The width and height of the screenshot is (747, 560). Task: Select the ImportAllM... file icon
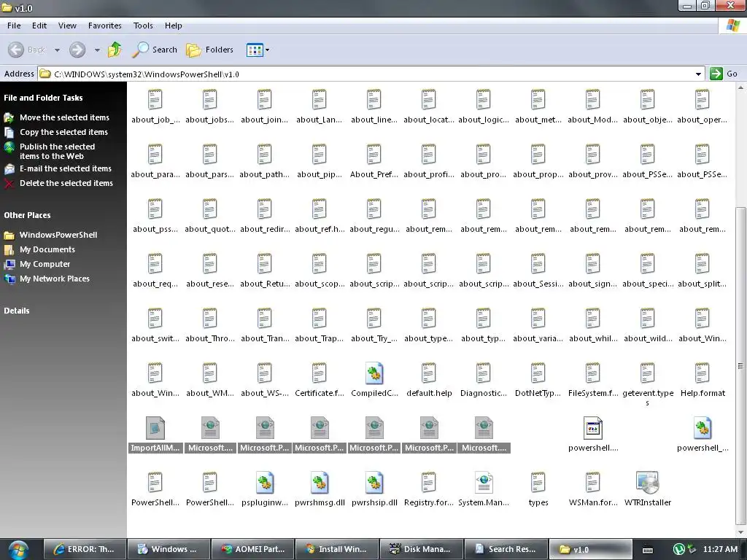pos(155,428)
